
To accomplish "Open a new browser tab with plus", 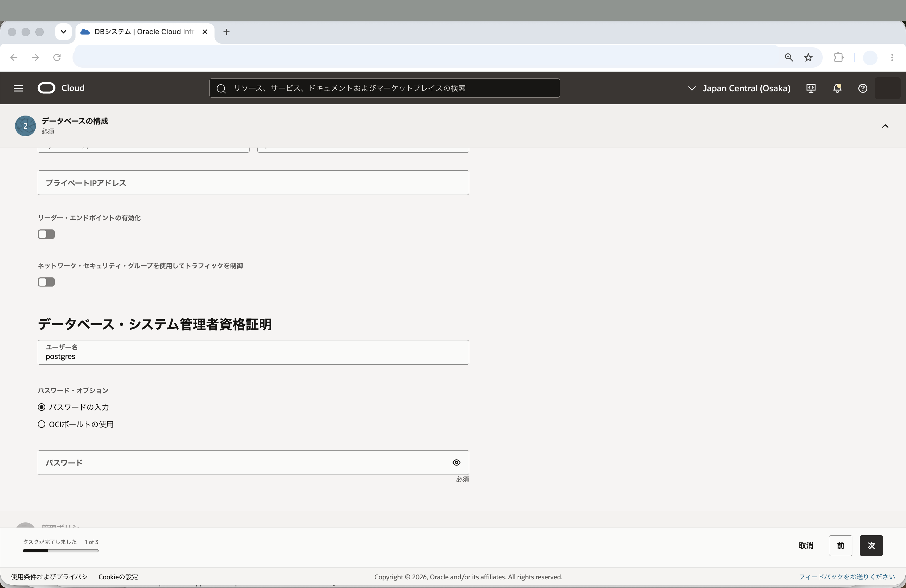I will point(226,32).
